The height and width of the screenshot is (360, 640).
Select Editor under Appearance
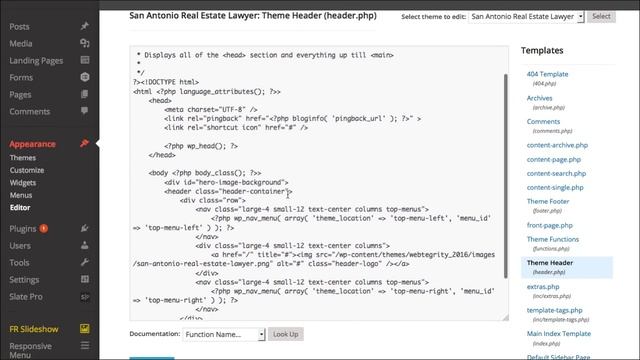(x=20, y=207)
